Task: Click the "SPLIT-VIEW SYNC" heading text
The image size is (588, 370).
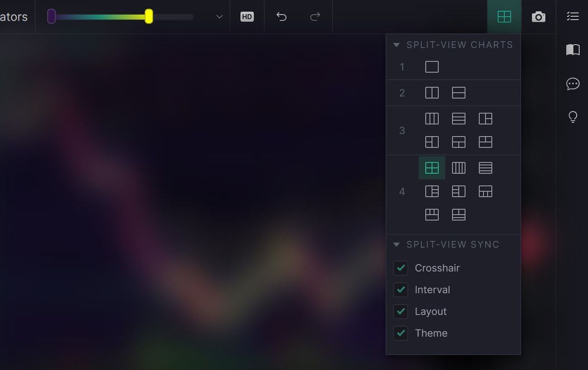Action: click(453, 245)
